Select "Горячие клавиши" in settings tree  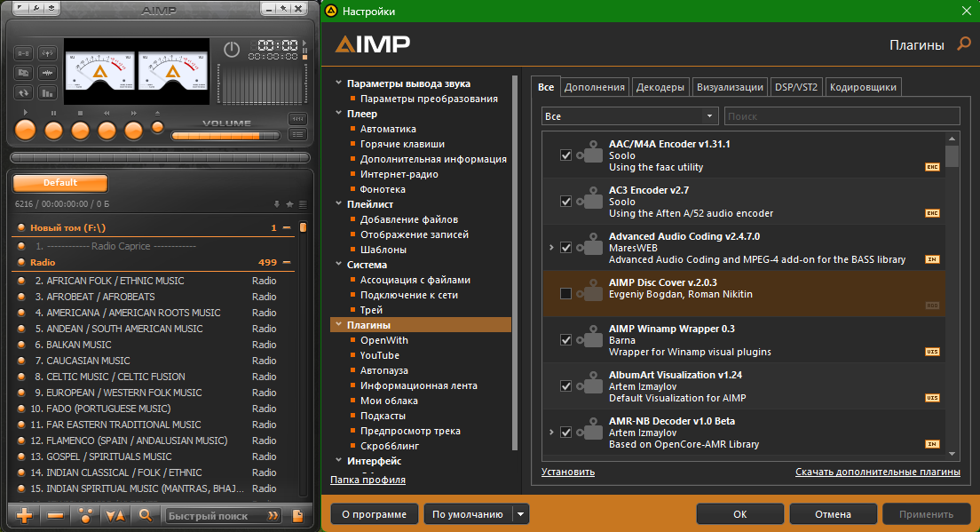point(402,144)
